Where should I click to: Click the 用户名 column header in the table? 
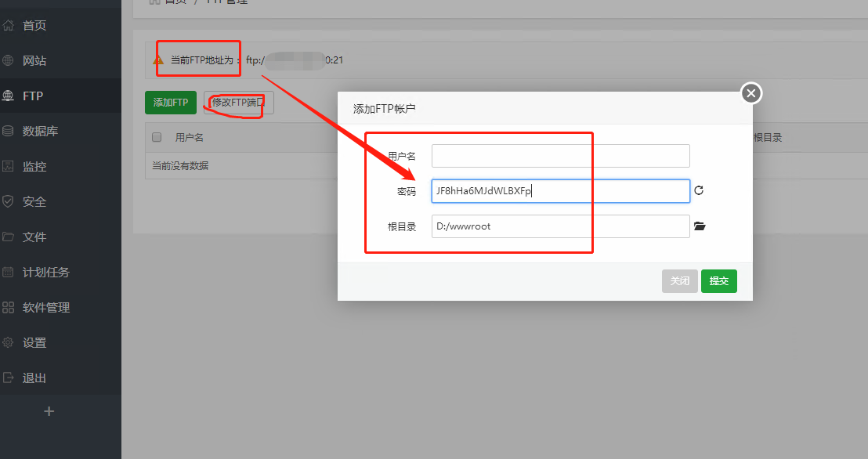pos(190,137)
